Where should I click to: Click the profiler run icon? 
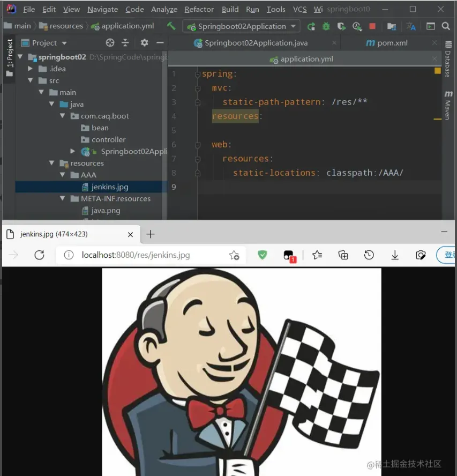[357, 26]
